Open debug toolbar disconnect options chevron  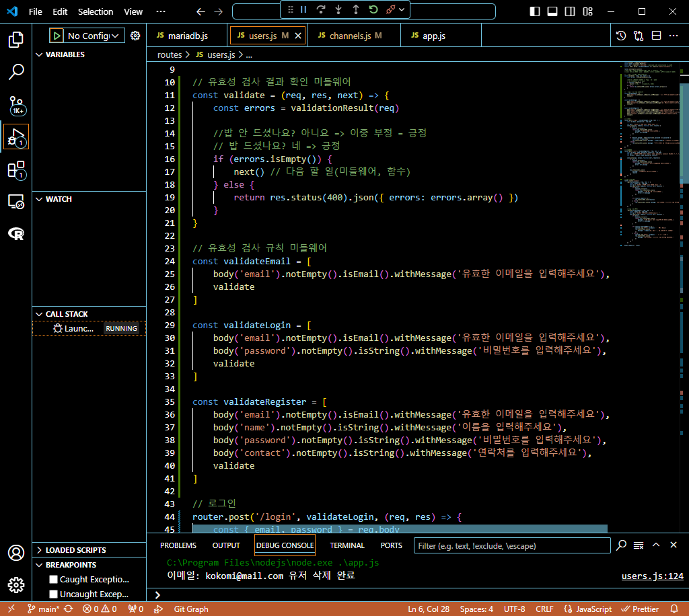point(402,9)
